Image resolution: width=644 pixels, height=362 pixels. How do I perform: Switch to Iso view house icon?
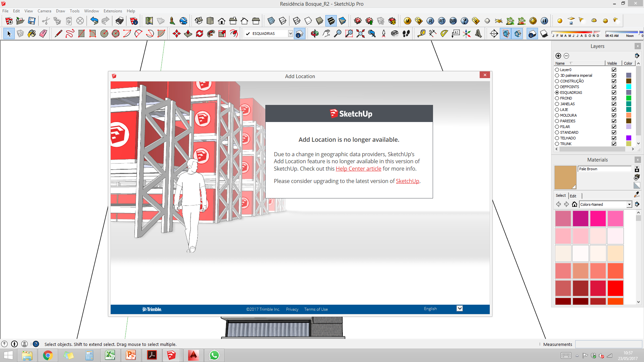(199, 21)
